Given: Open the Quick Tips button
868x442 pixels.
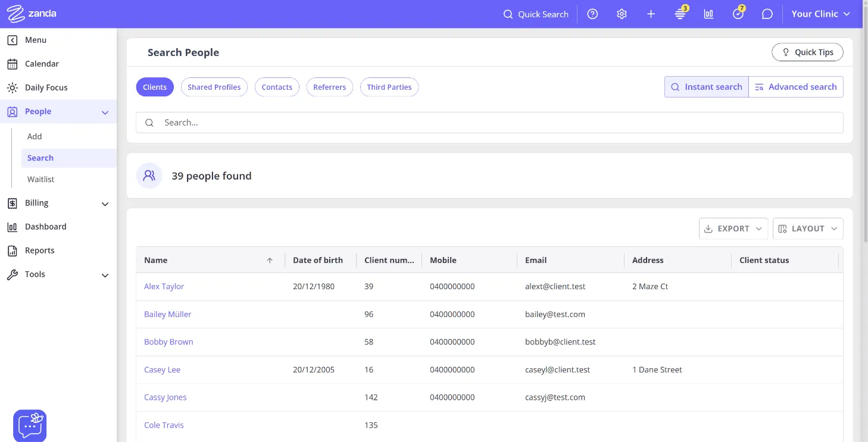Looking at the screenshot, I should pos(807,52).
